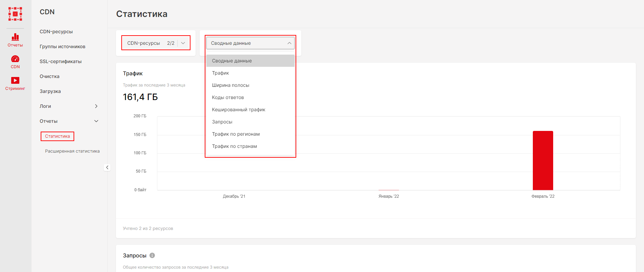This screenshot has height=272, width=644.
Task: Collapse the Отчеты menu section
Action: coord(96,121)
